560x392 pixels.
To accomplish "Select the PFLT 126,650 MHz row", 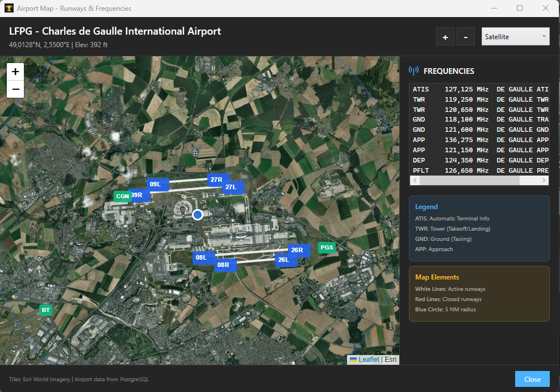I will tap(480, 170).
